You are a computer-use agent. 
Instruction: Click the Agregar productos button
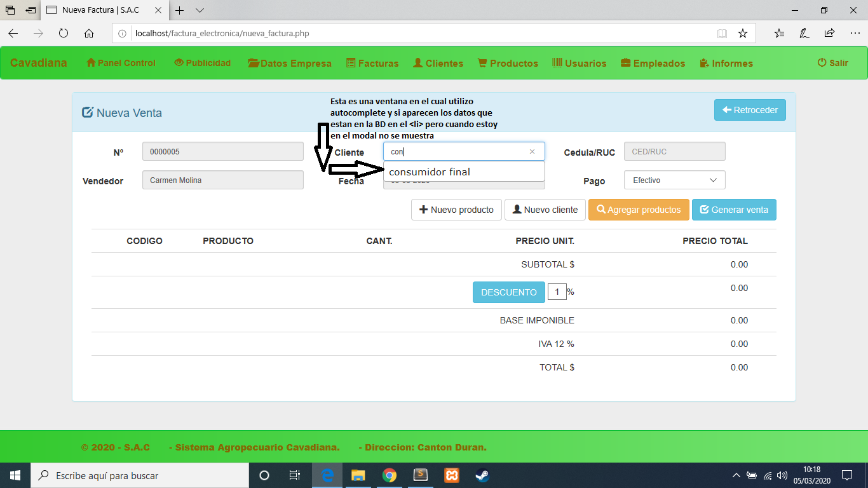click(x=639, y=210)
